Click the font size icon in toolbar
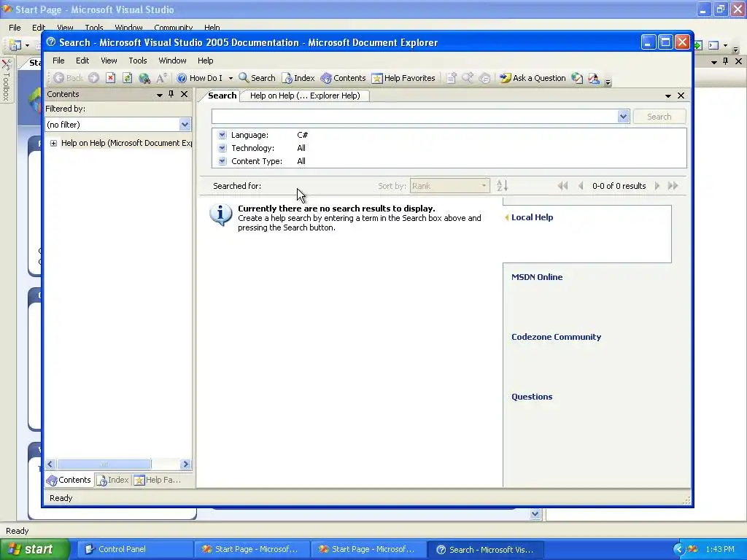Screen dimensions: 747x560 coord(161,78)
